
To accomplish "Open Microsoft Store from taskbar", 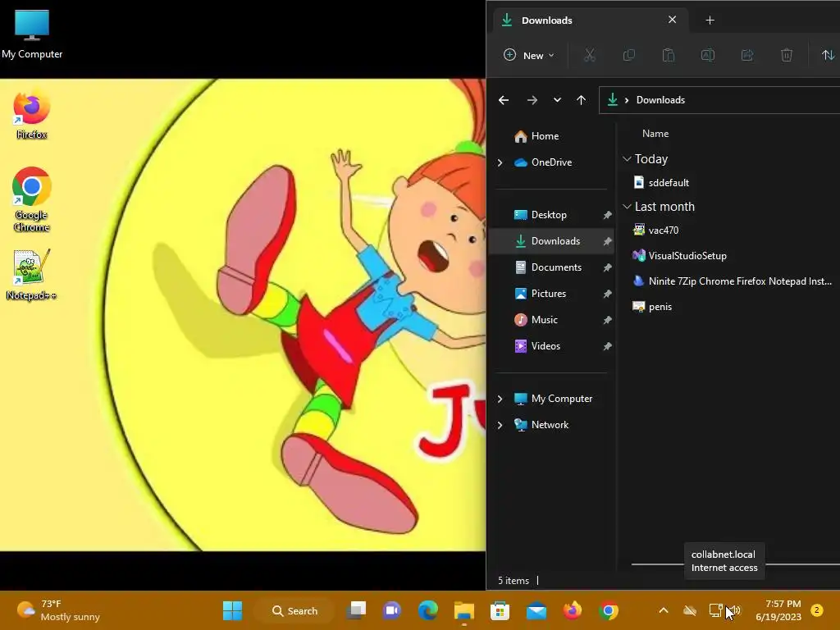I will (500, 610).
